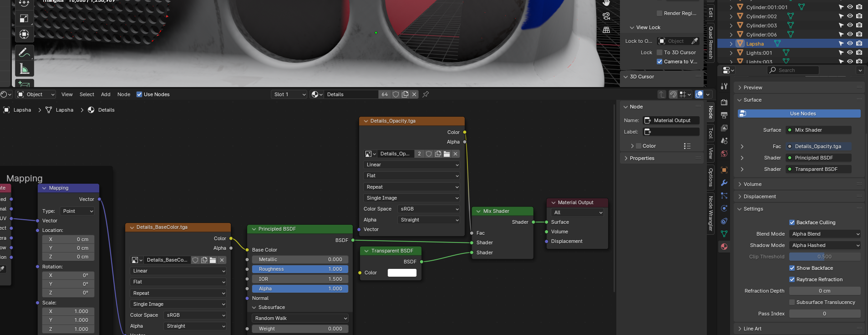Screen dimensions: 868x335
Task: Click the Roughness slider on Principled BSDF
Action: (x=300, y=269)
